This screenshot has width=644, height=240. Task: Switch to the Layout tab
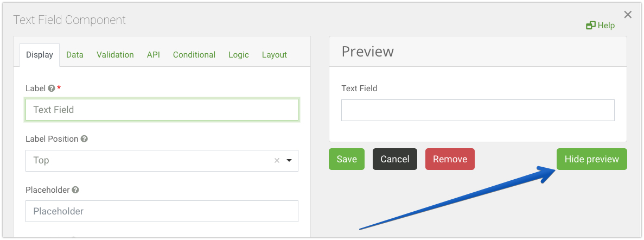pyautogui.click(x=275, y=55)
